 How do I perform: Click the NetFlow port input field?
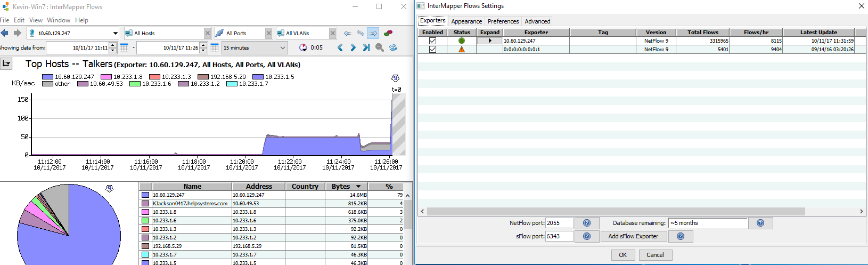(x=560, y=223)
